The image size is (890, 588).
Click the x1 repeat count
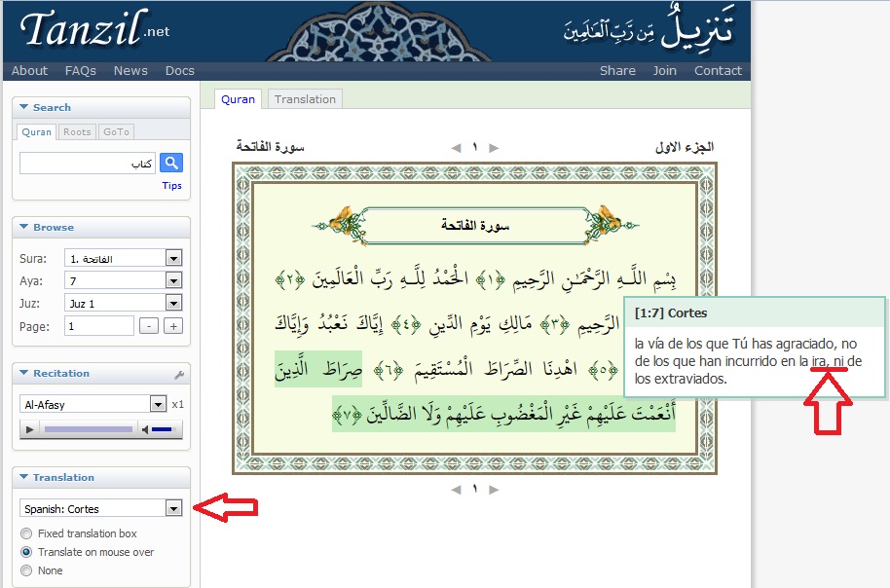177,404
